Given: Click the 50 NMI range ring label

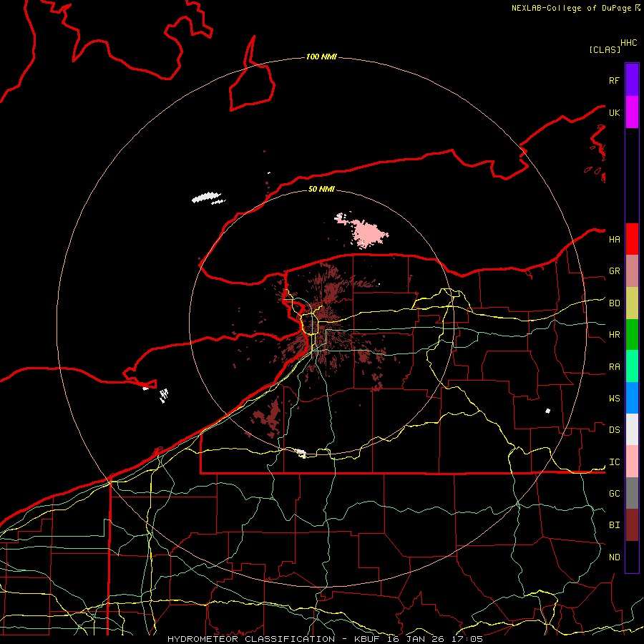Looking at the screenshot, I should coord(321,189).
